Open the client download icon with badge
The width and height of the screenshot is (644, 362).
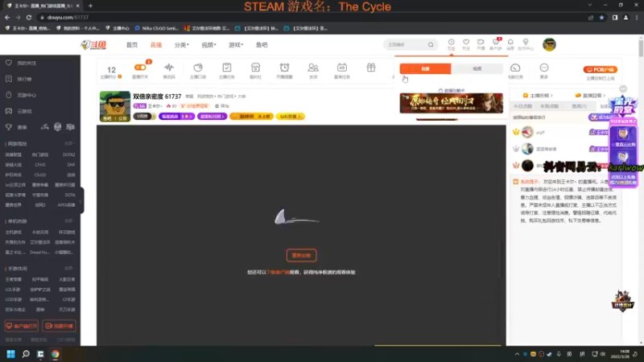point(496,44)
